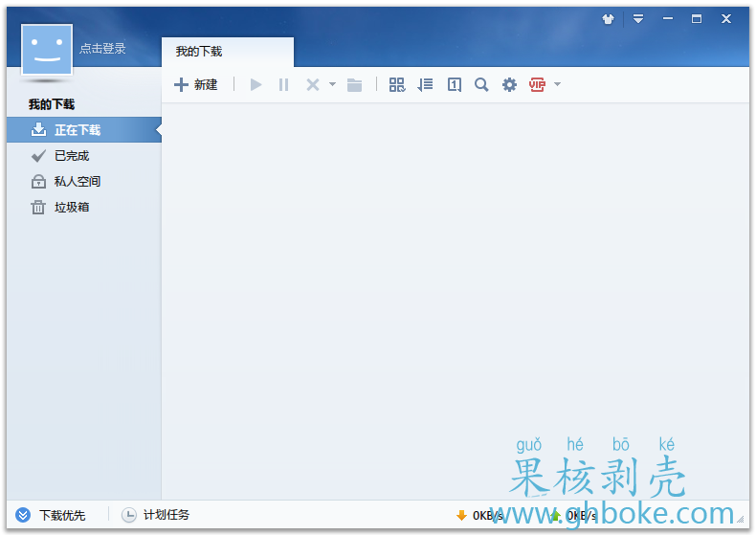Image resolution: width=756 pixels, height=535 pixels.
Task: Click the grid/QR view icon in toolbar
Action: tap(396, 84)
